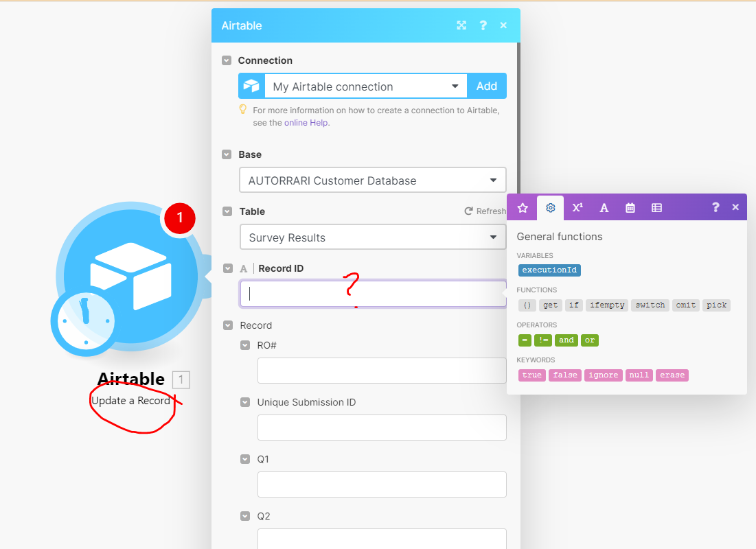Open the Airtable module circle icon

[x=130, y=276]
